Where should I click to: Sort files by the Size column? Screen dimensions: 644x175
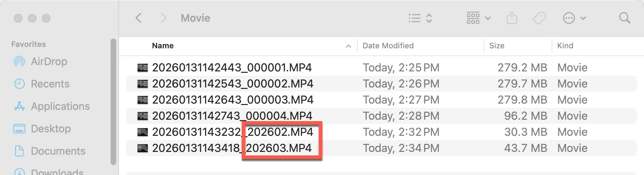coord(497,46)
